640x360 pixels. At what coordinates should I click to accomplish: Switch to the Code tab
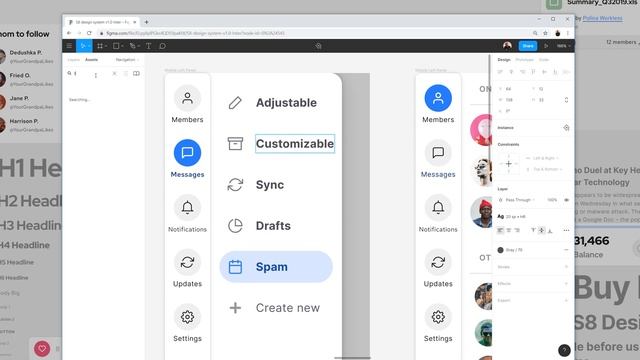pos(544,60)
